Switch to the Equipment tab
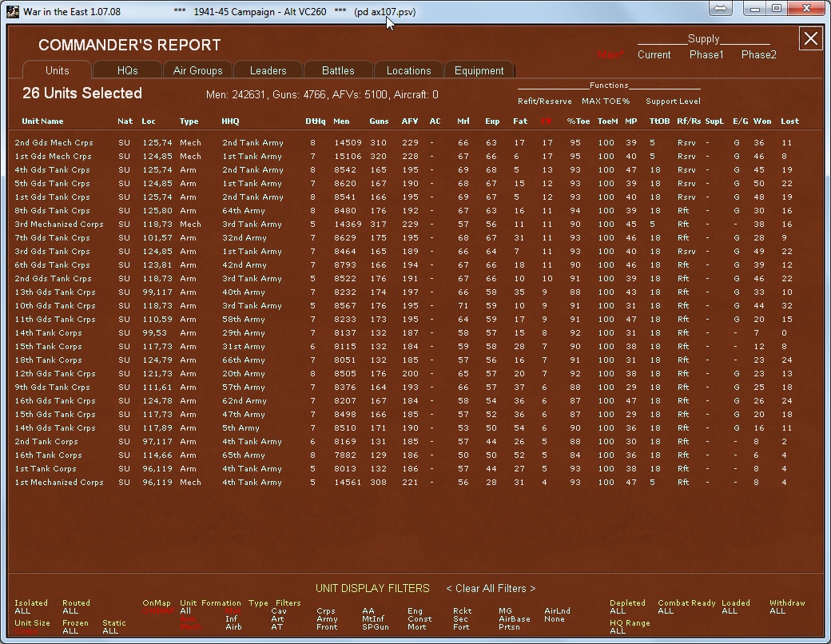The width and height of the screenshot is (831, 644). click(479, 70)
